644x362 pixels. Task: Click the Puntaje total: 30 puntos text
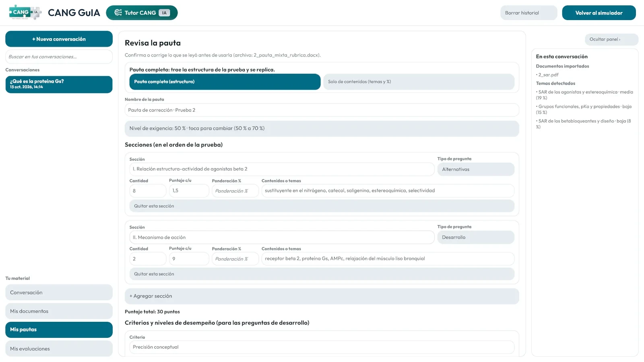[152, 312]
